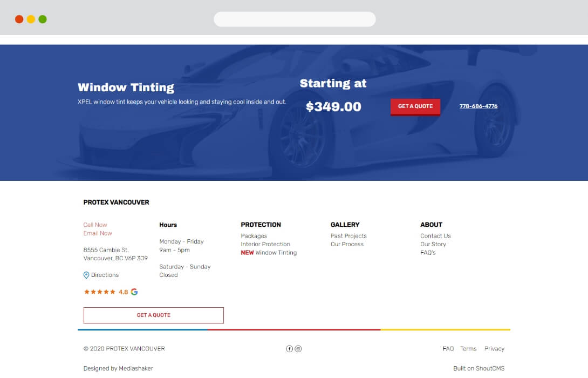This screenshot has height=378, width=588.
Task: Click the GALLERY footer heading
Action: point(345,225)
